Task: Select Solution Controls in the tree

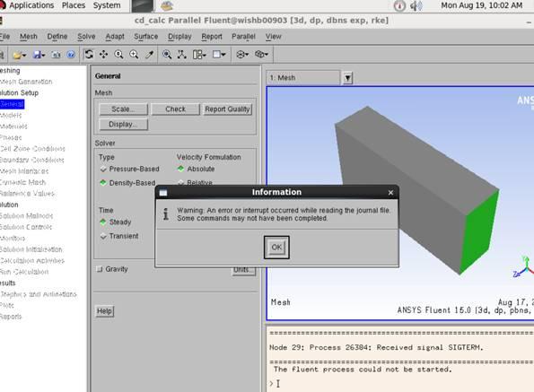Action: coord(26,227)
